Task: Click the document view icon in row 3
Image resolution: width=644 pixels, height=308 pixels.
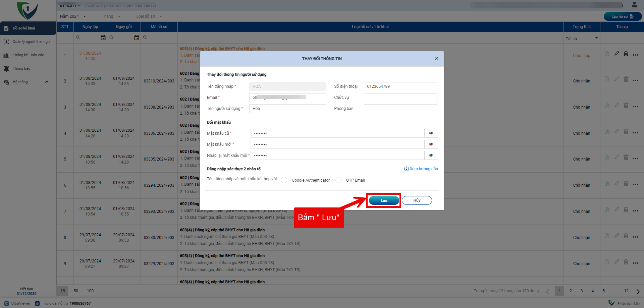Action: coord(607,105)
